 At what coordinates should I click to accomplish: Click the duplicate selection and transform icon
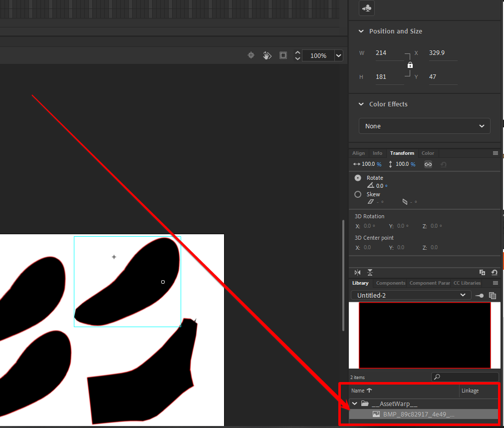(483, 272)
